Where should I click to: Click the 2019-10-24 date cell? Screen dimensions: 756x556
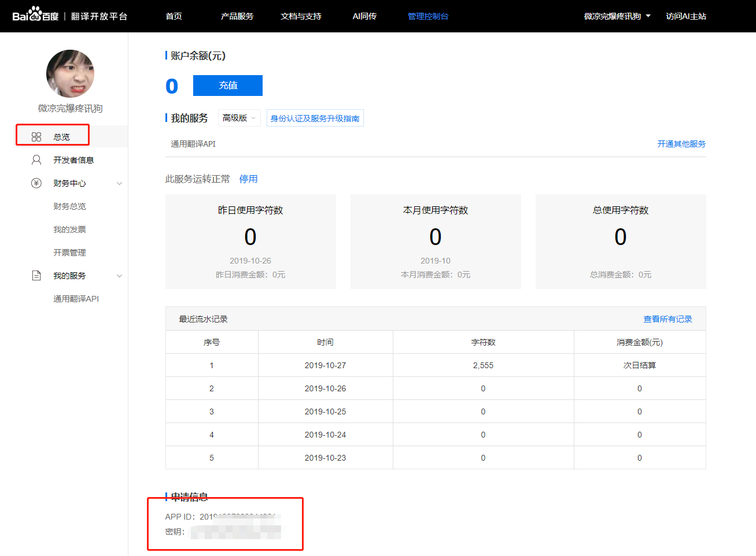coord(325,435)
